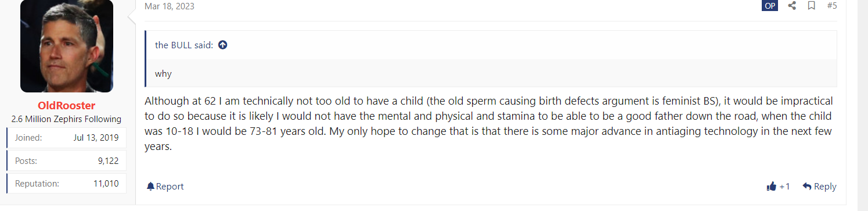
Task: Click the Posts count 9,122
Action: 109,161
